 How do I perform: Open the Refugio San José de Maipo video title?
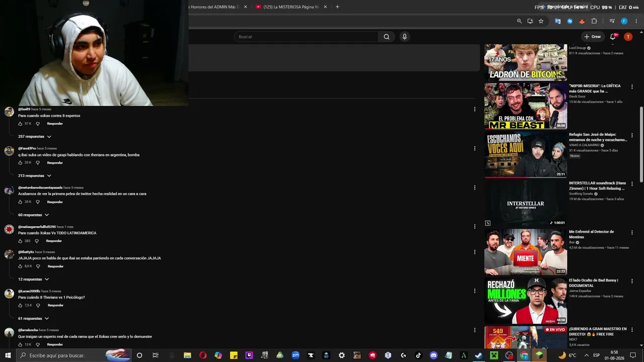598,137
